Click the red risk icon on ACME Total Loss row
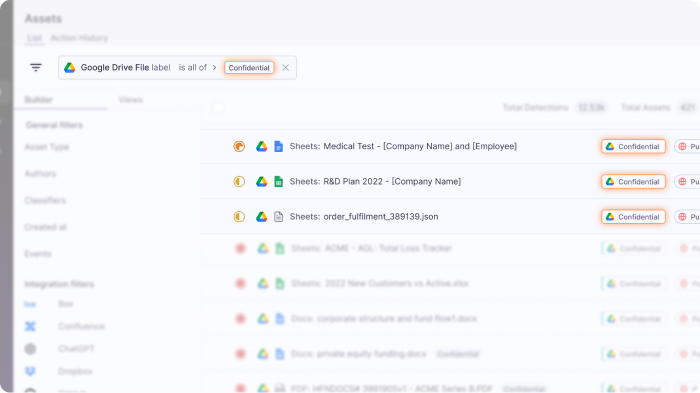The width and height of the screenshot is (700, 393). 241,248
